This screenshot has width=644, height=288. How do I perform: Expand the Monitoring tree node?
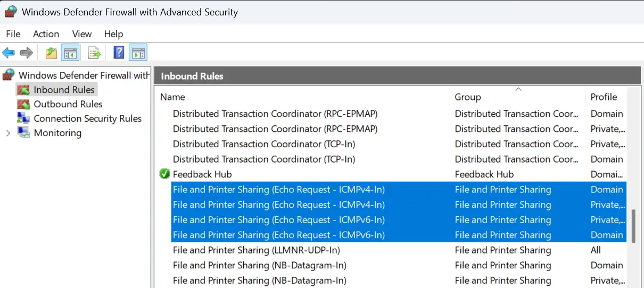pos(7,133)
